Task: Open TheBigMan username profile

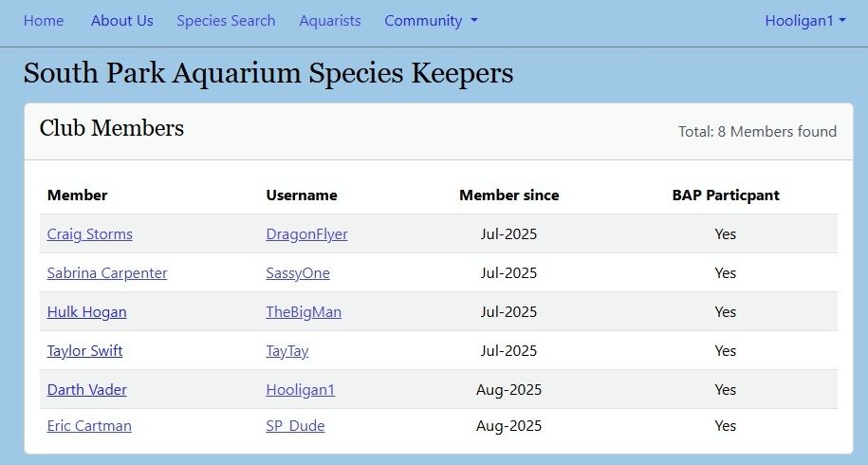Action: point(304,311)
